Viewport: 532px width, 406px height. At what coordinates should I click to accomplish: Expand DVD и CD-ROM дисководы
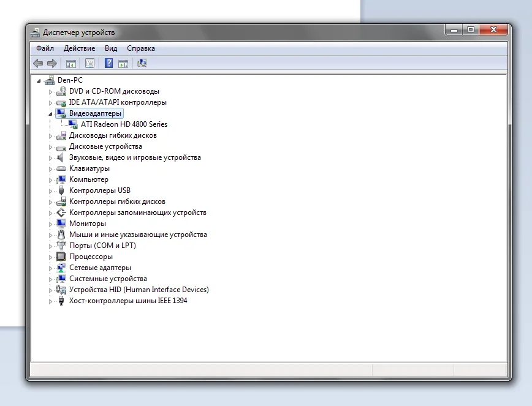(50, 92)
